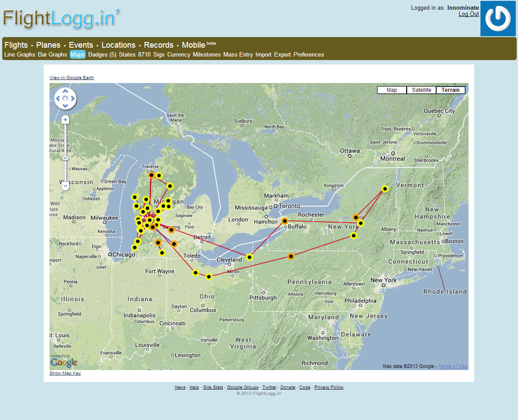Click the hand icon in pan control
This screenshot has height=420, width=518.
(x=65, y=98)
